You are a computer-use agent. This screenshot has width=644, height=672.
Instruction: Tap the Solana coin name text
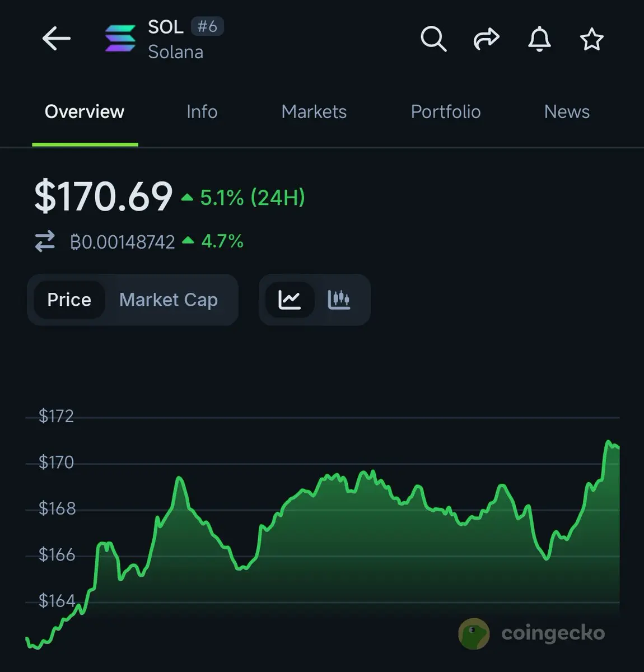[175, 52]
